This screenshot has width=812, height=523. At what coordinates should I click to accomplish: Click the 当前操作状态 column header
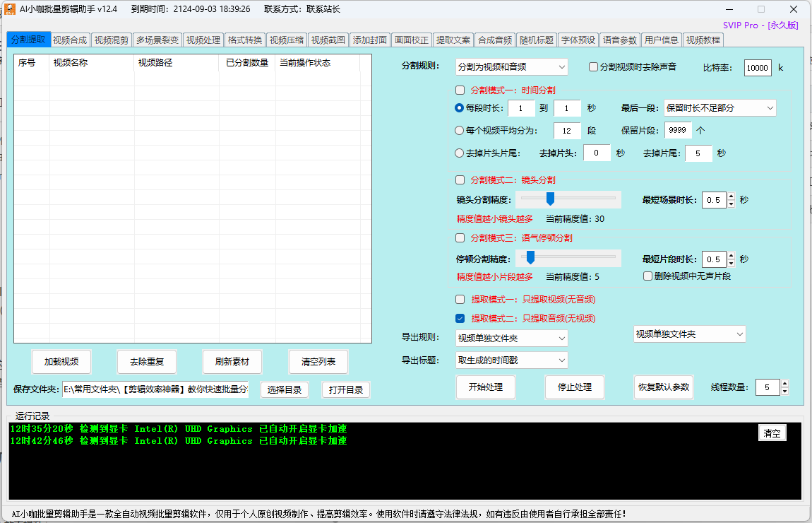317,63
